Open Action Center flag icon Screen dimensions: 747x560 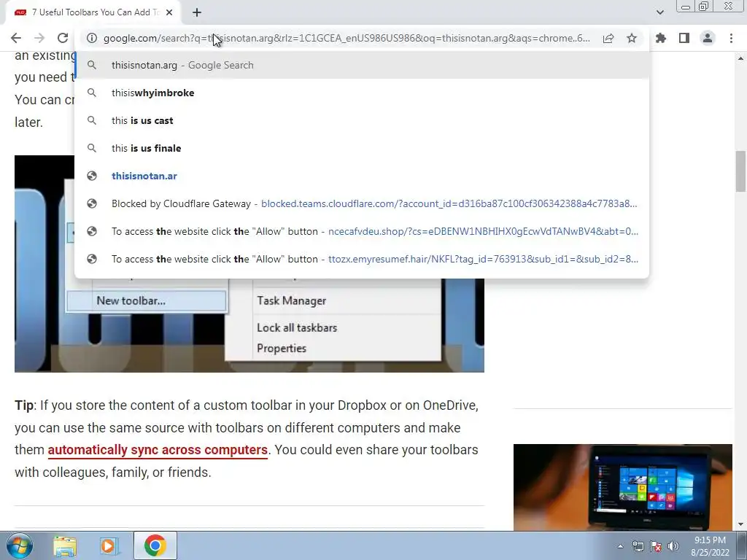coord(656,546)
